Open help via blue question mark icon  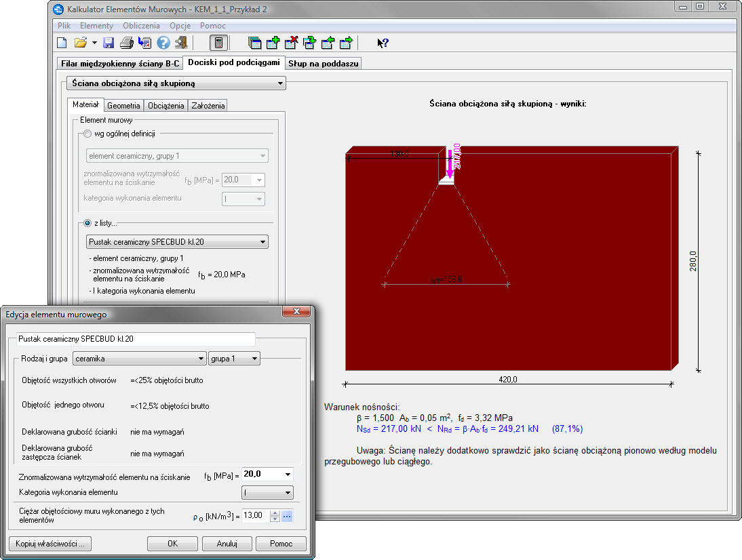pyautogui.click(x=163, y=43)
